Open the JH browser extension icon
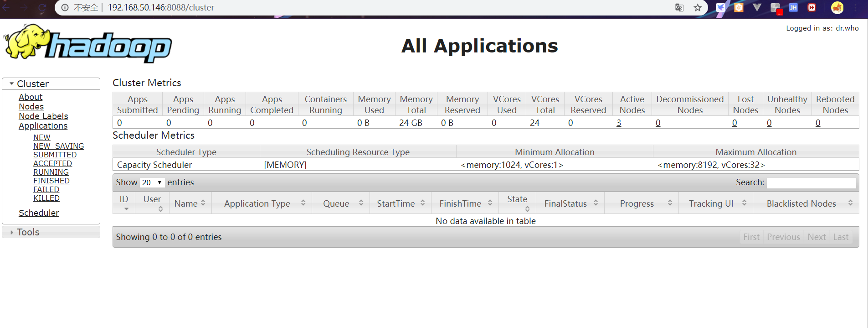The image size is (868, 328). coord(793,7)
